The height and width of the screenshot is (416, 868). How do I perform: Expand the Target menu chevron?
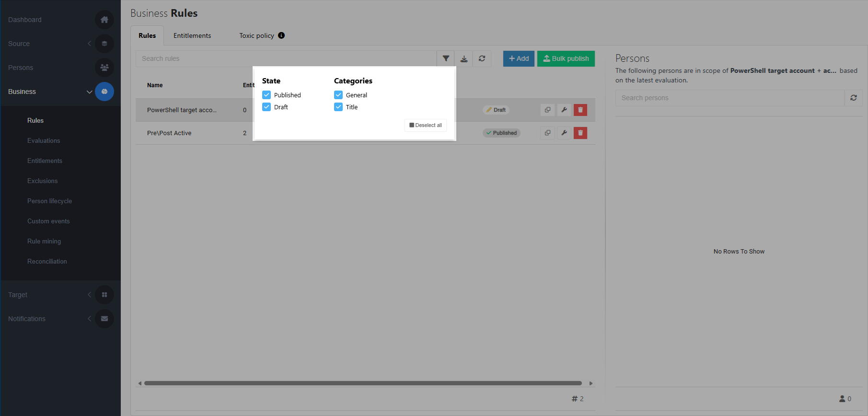point(89,295)
